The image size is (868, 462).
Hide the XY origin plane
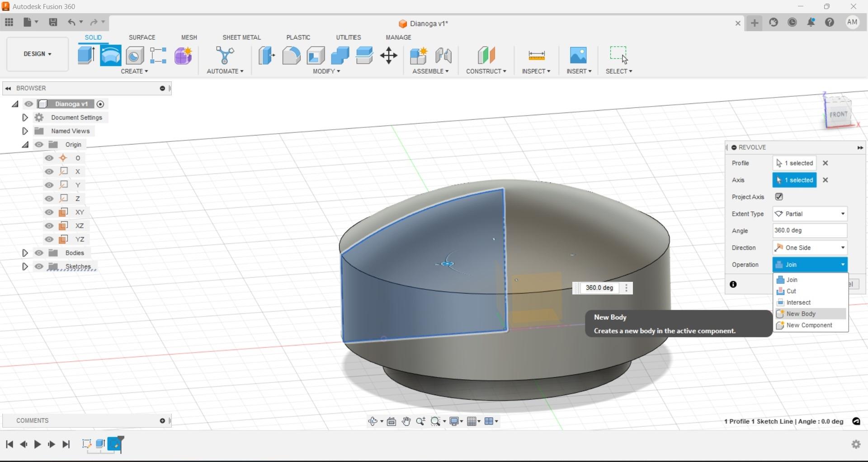point(49,212)
